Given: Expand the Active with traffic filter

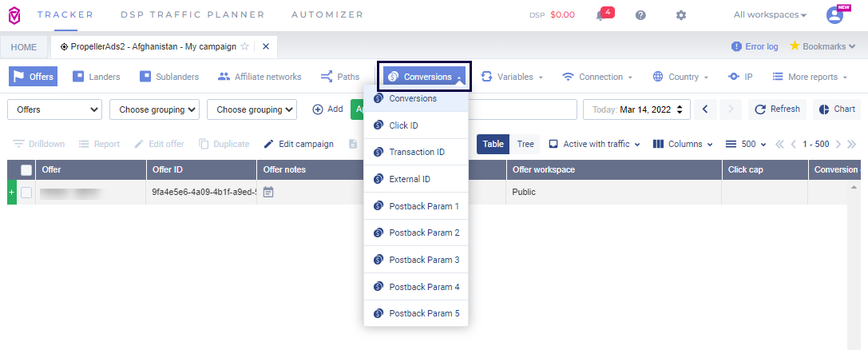Looking at the screenshot, I should click(594, 144).
